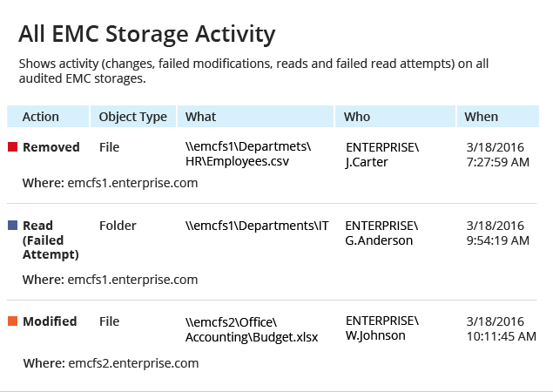The width and height of the screenshot is (553, 392).
Task: Select user ENTERPRISE\J.Carter
Action: pyautogui.click(x=382, y=154)
